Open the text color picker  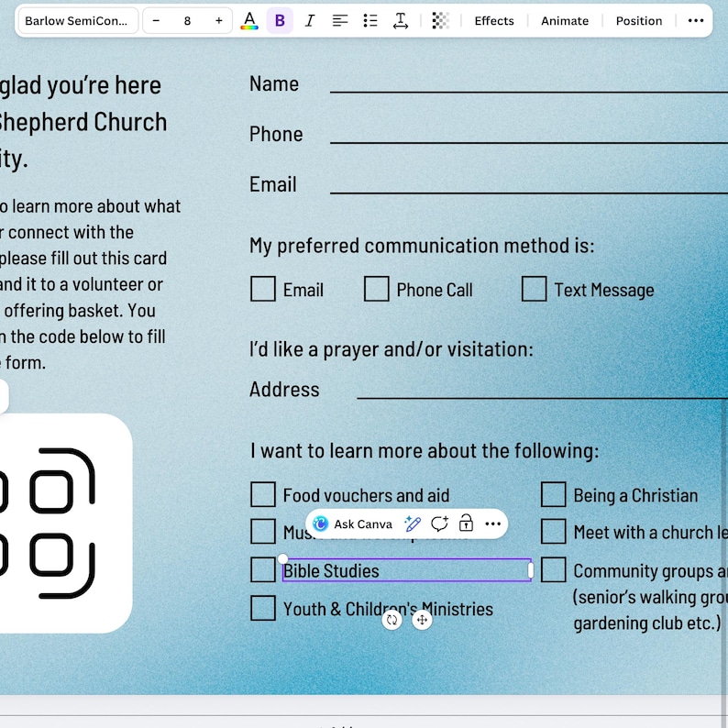[x=249, y=21]
